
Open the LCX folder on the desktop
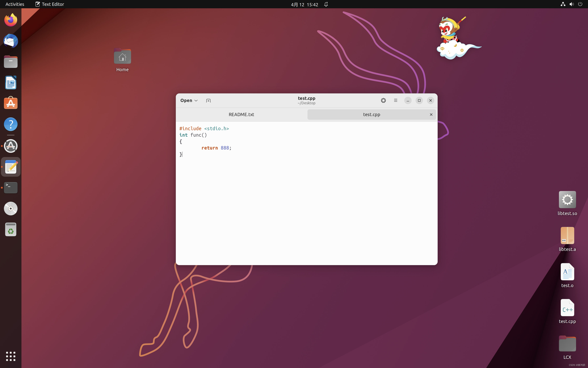pyautogui.click(x=567, y=347)
